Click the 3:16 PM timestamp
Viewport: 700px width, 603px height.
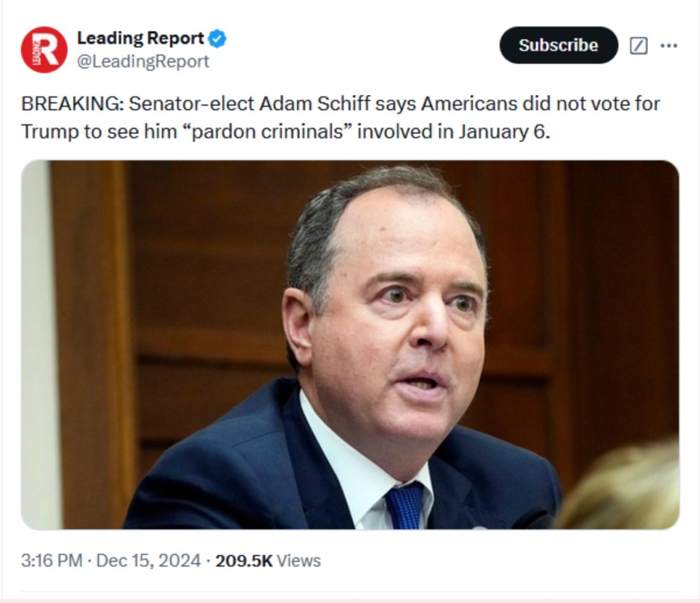[x=51, y=561]
